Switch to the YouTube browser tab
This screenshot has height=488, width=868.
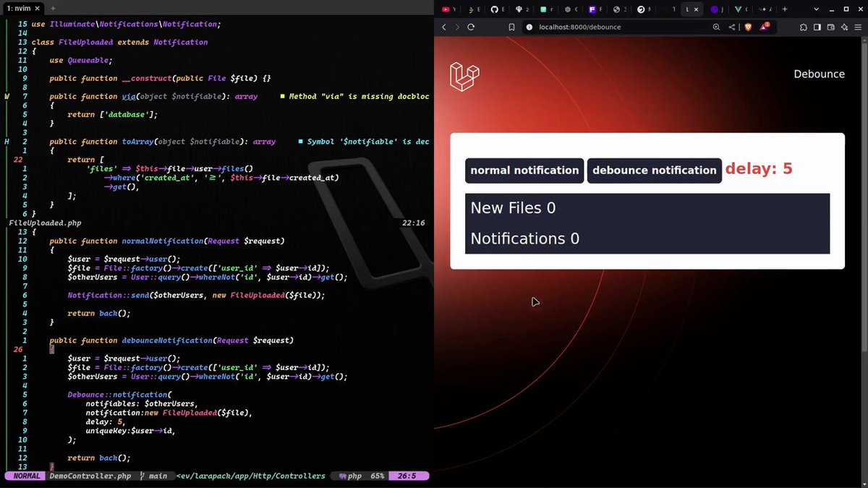pyautogui.click(x=449, y=9)
